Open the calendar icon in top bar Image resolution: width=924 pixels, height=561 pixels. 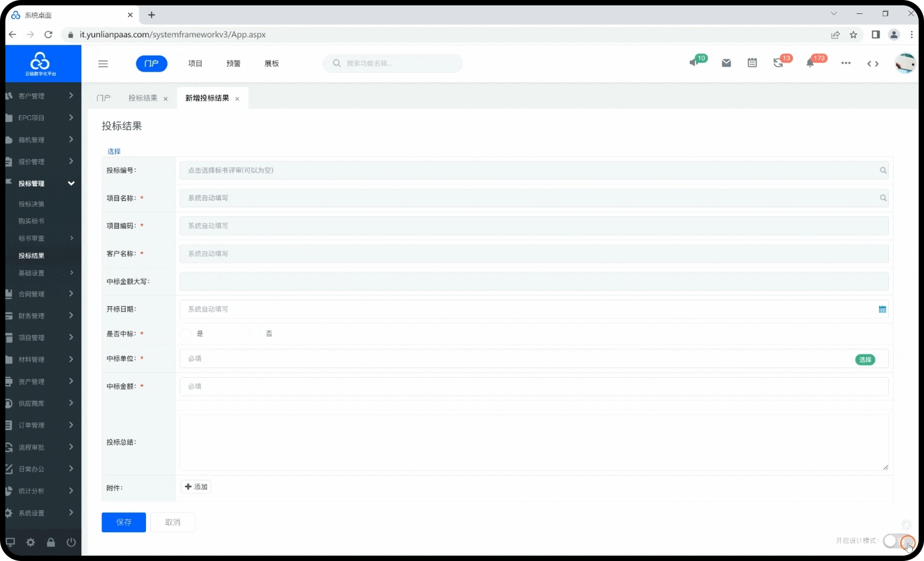click(752, 63)
